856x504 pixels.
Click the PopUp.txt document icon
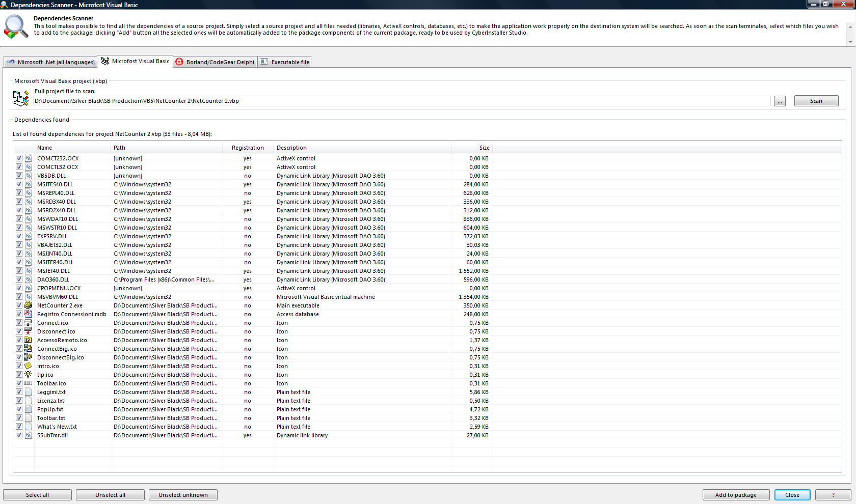point(28,409)
